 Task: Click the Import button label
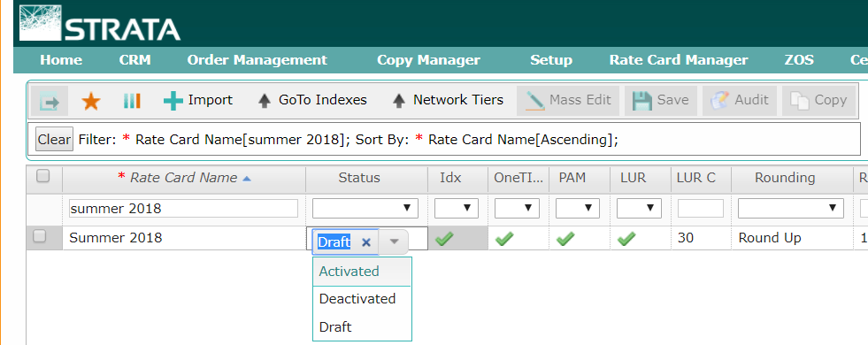(x=211, y=100)
